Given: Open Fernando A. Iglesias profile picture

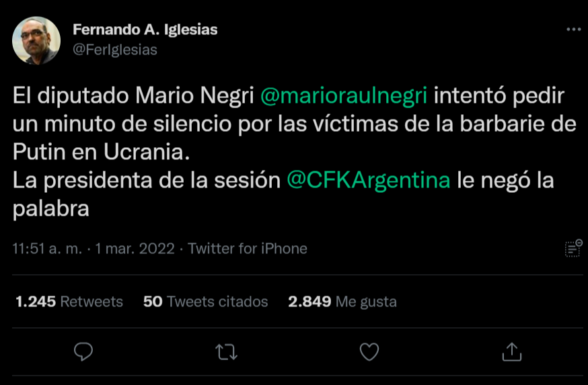Looking at the screenshot, I should (x=36, y=40).
